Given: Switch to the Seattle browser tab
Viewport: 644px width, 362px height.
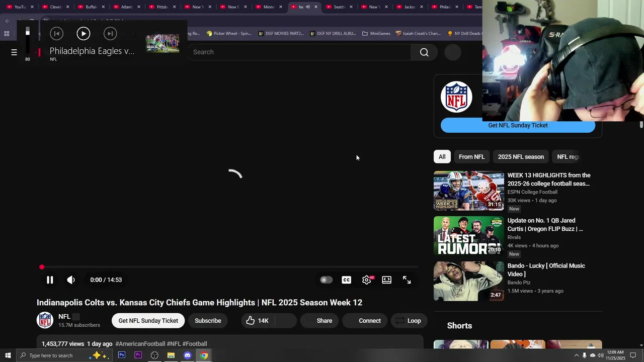Looking at the screenshot, I should (339, 7).
